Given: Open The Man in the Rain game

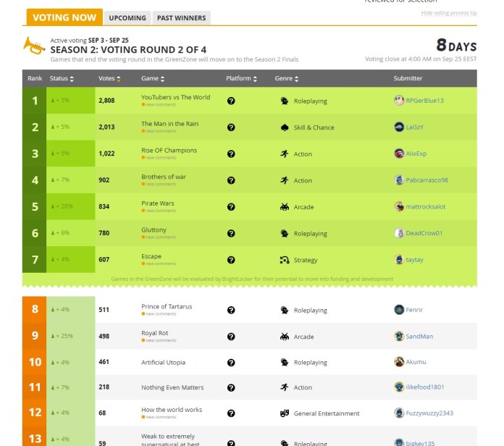Looking at the screenshot, I should pyautogui.click(x=169, y=124).
